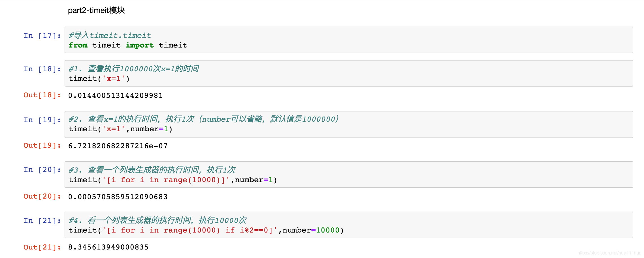Select the Out[19] prompt label

click(x=42, y=145)
